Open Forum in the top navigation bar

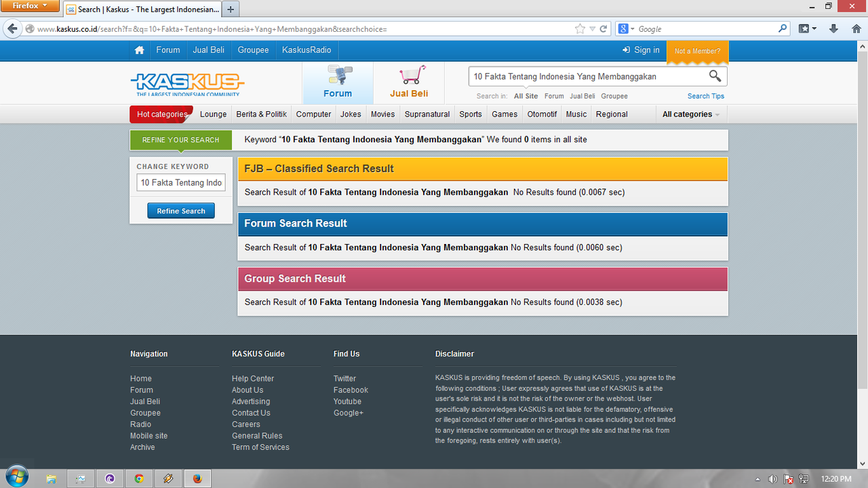(168, 50)
